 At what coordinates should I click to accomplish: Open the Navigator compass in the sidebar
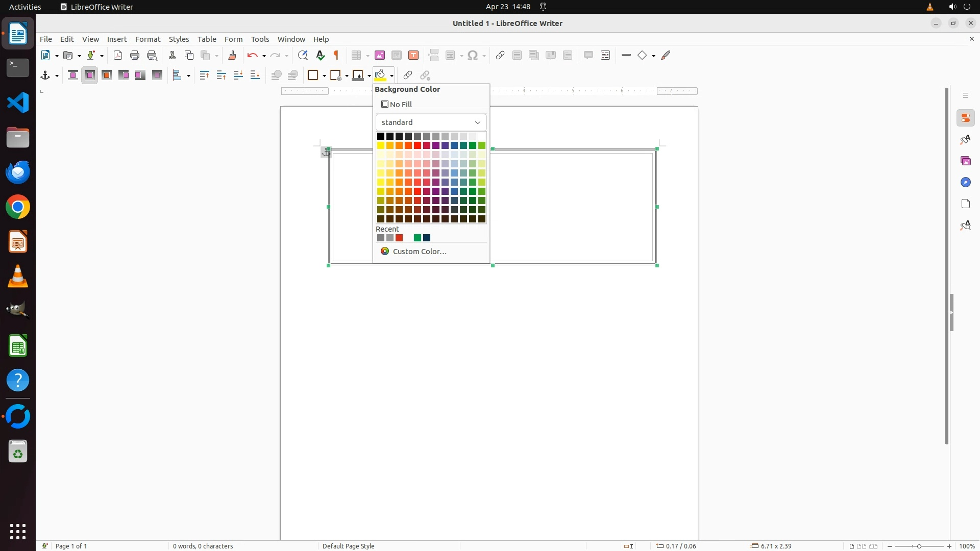coord(965,183)
